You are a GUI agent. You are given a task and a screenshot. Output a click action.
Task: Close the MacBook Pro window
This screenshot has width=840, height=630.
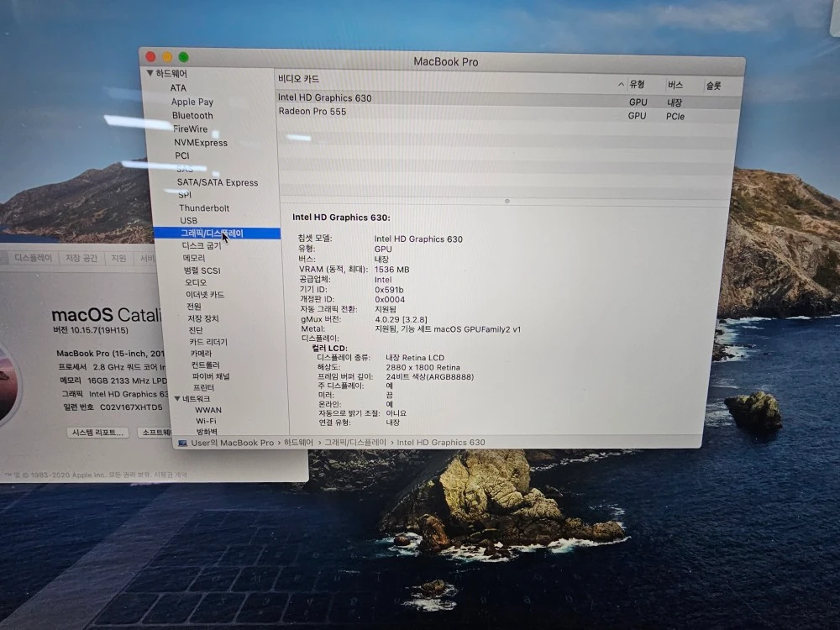[x=150, y=56]
